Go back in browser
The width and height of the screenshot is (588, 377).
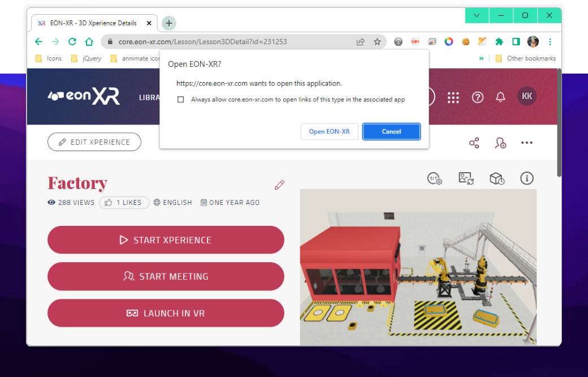(38, 42)
